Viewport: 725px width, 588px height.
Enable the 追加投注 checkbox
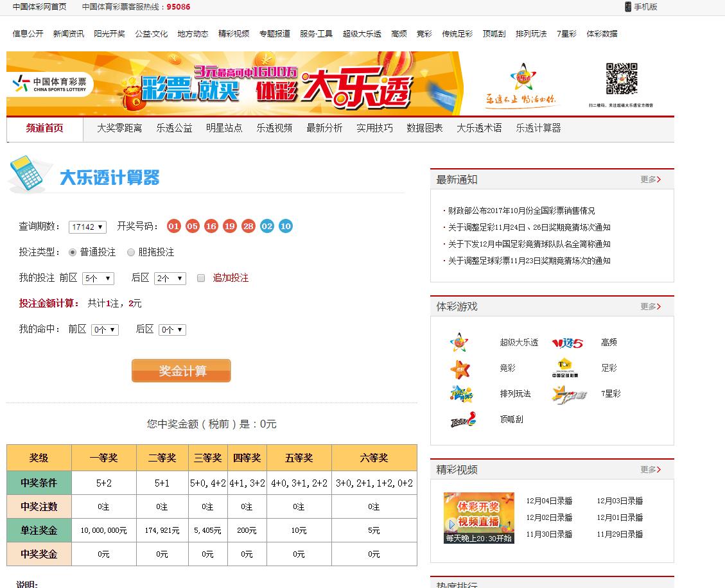coord(201,278)
